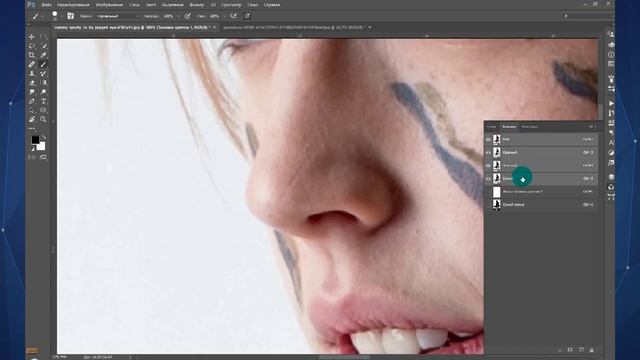
Task: Select the Pen tool
Action: (31, 101)
